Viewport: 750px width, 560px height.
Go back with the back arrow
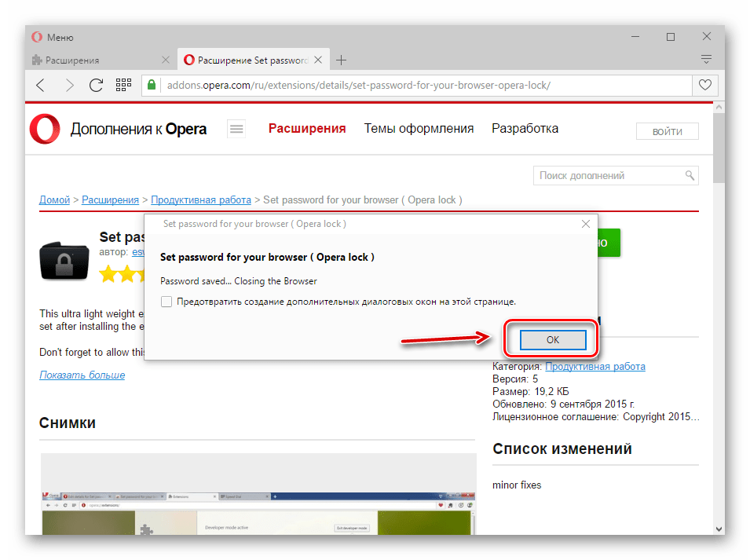point(41,85)
